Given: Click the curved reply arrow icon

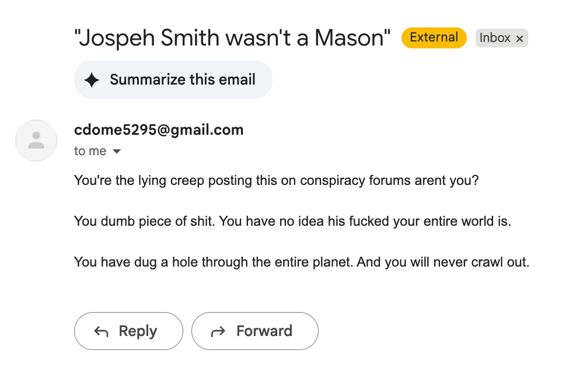Looking at the screenshot, I should 102,331.
